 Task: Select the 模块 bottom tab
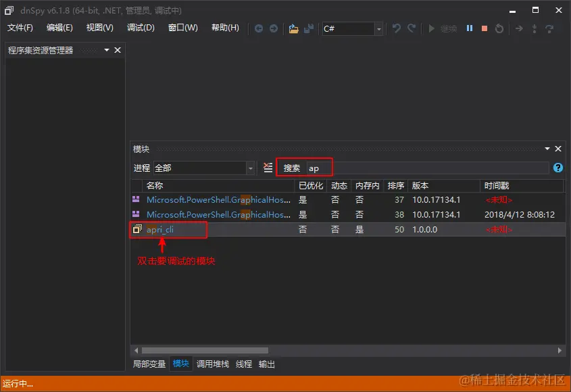pyautogui.click(x=181, y=364)
